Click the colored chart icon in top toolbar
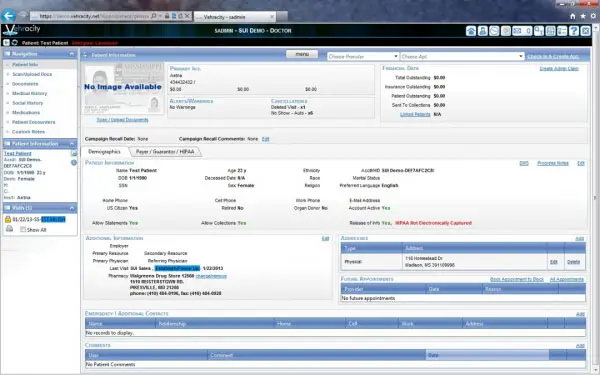The height and width of the screenshot is (375, 600). (x=505, y=31)
